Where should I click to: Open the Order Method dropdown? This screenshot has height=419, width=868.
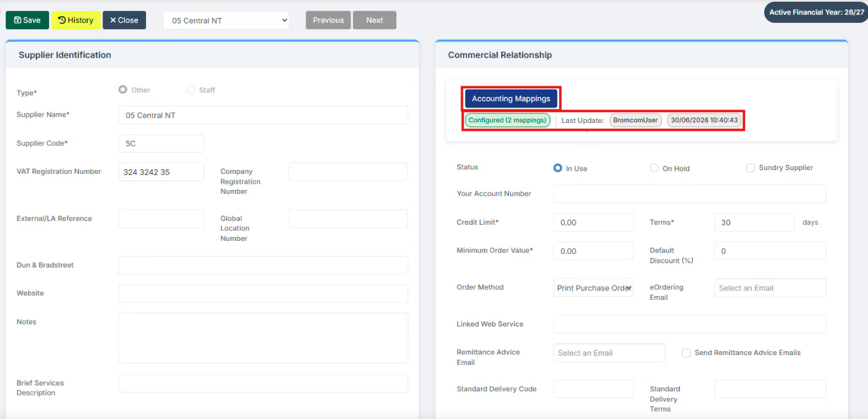coord(593,287)
